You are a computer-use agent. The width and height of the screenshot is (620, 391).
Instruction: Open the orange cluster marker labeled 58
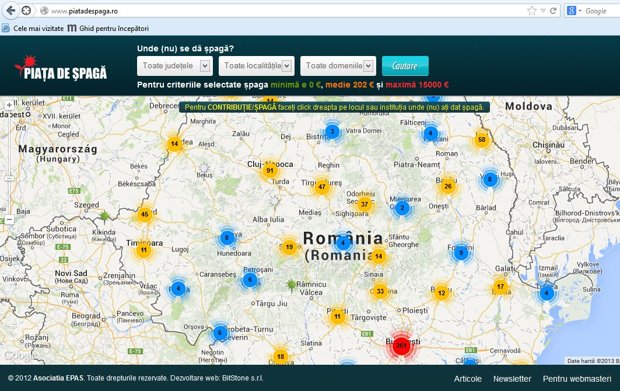click(481, 140)
